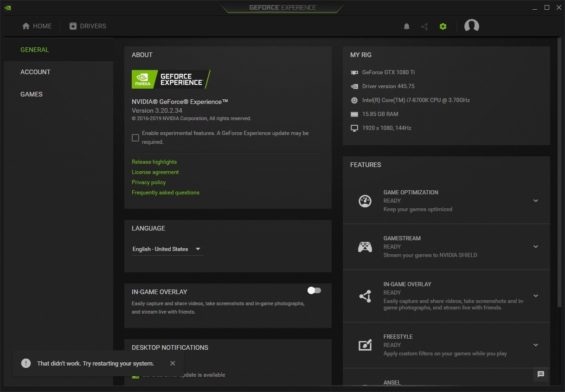Expand the Game Optimization feature
This screenshot has width=565, height=392.
(536, 201)
